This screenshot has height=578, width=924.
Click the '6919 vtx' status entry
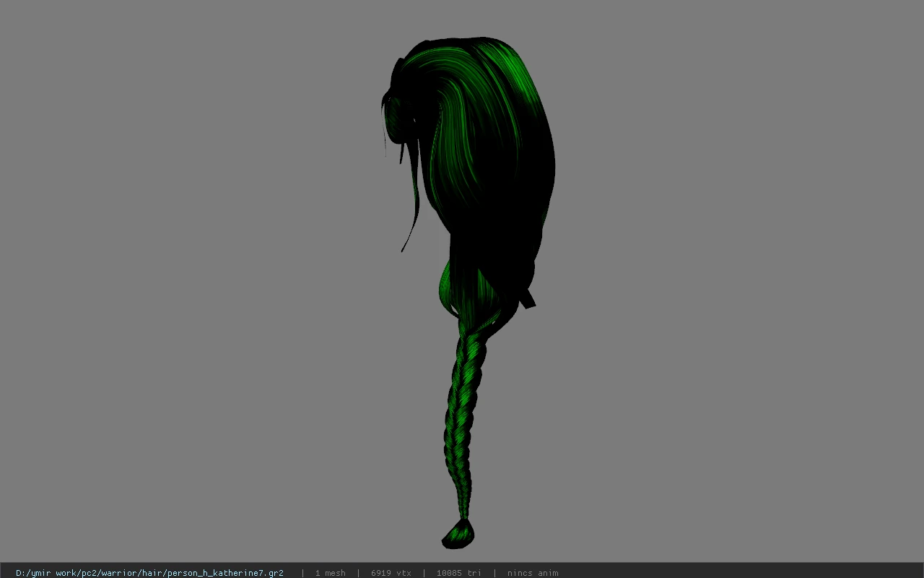coord(391,573)
